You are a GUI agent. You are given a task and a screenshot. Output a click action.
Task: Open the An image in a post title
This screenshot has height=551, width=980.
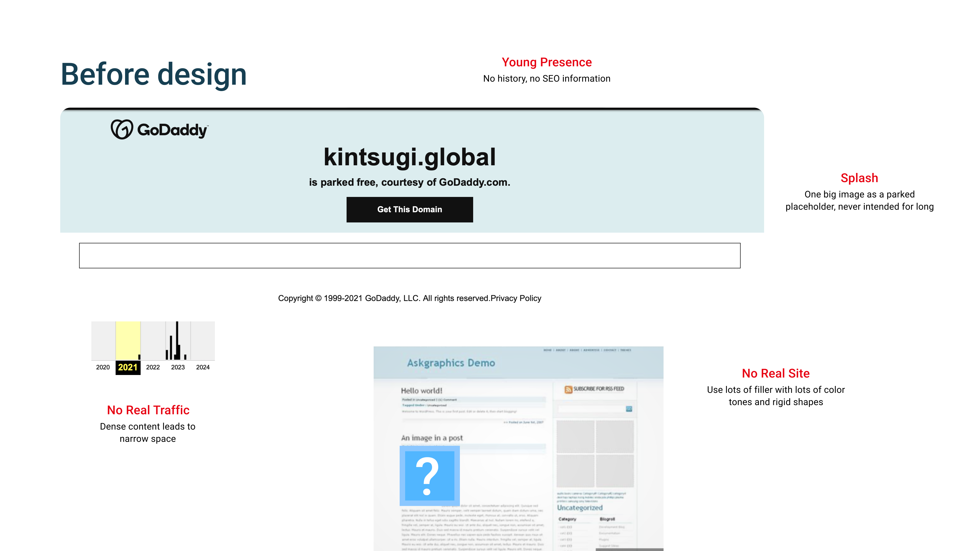click(432, 438)
